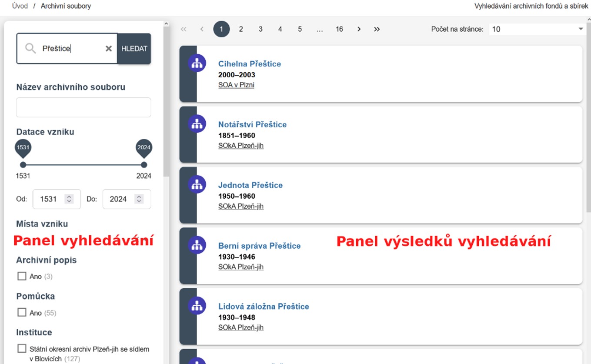Navigate to Úvod in breadcrumb

tap(20, 6)
